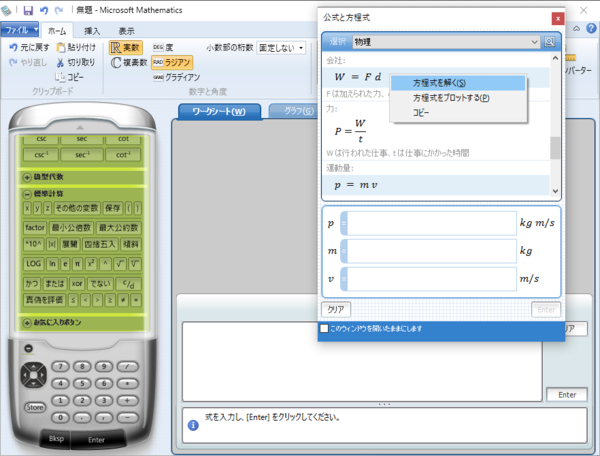This screenshot has width=600, height=456.
Task: Expand the 線型代数 section
Action: [27, 177]
